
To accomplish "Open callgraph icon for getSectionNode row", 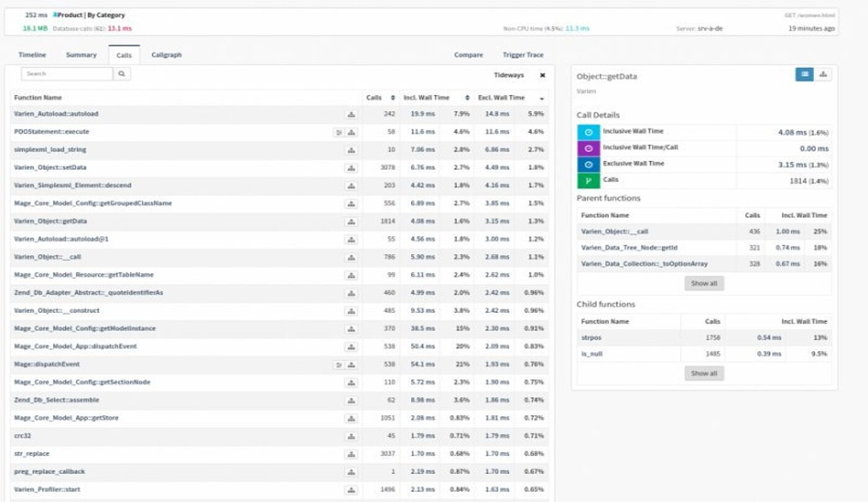I will tap(352, 382).
